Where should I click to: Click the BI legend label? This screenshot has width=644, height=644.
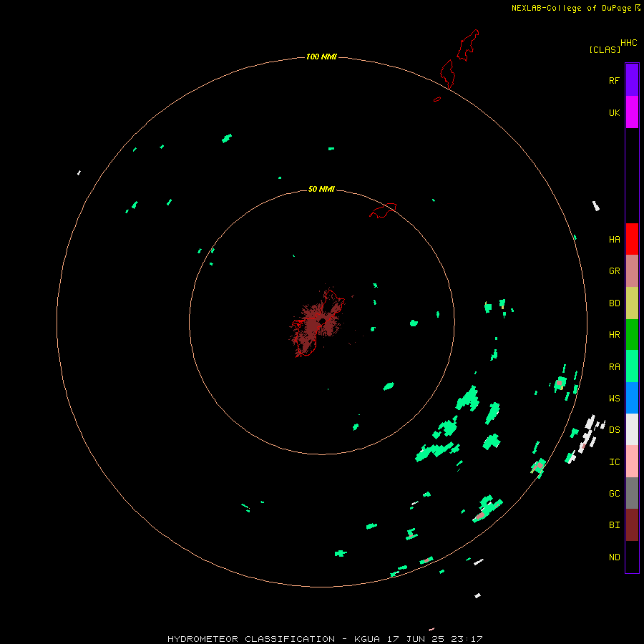point(614,525)
